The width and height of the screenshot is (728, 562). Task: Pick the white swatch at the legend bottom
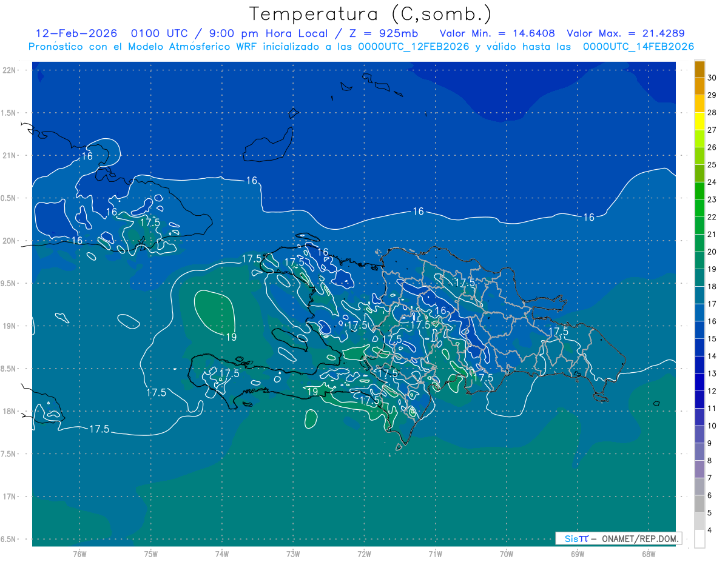pos(699,538)
